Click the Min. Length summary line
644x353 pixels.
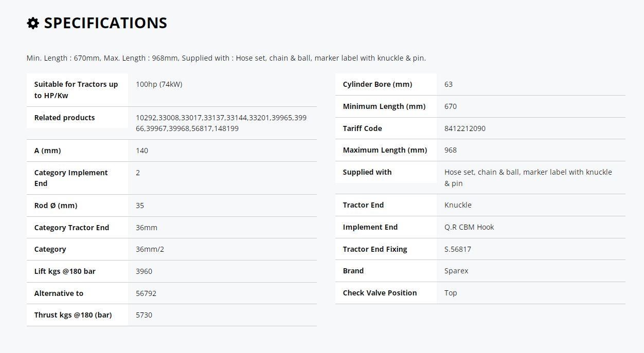pyautogui.click(x=226, y=58)
